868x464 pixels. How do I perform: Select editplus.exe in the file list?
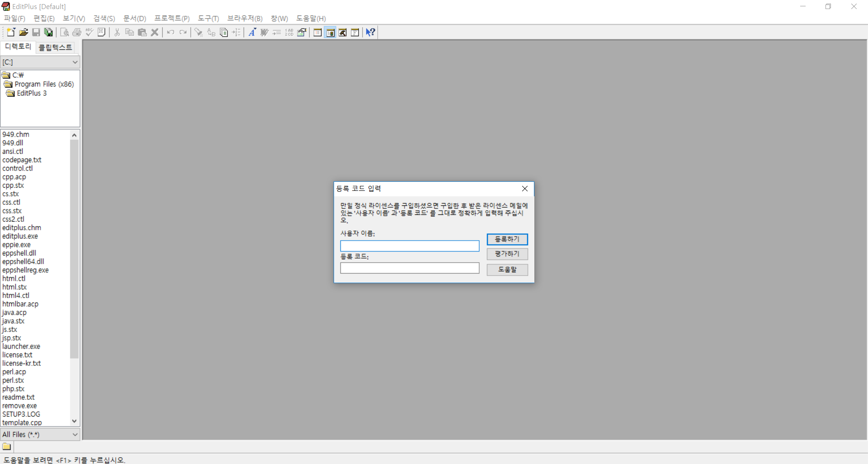(20, 236)
